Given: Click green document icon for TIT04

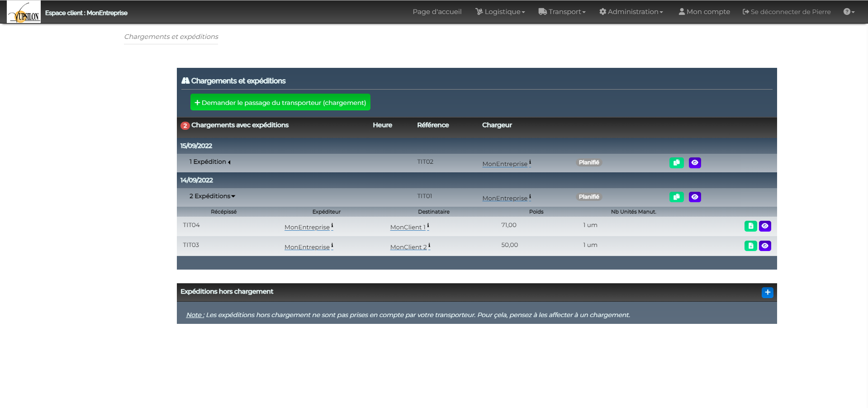Looking at the screenshot, I should point(750,226).
